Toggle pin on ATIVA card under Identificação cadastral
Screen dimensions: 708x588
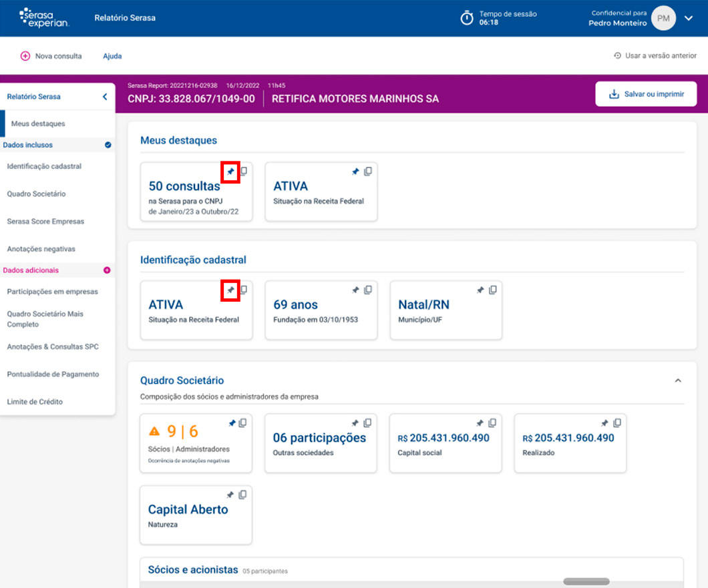tap(230, 290)
